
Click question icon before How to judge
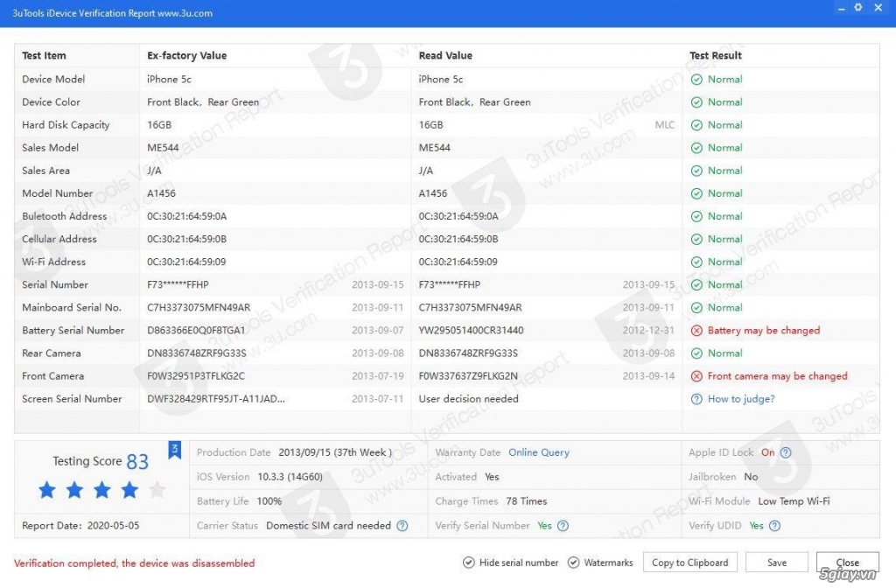(x=696, y=399)
